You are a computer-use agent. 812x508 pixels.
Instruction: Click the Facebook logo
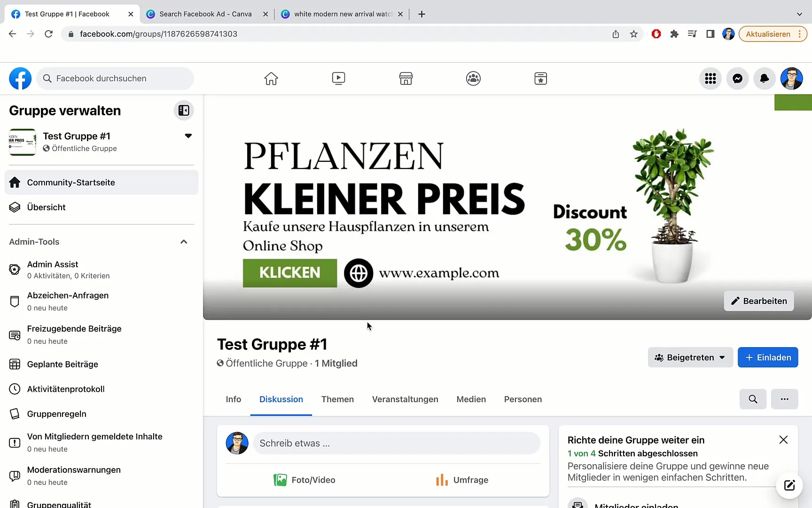tap(20, 79)
